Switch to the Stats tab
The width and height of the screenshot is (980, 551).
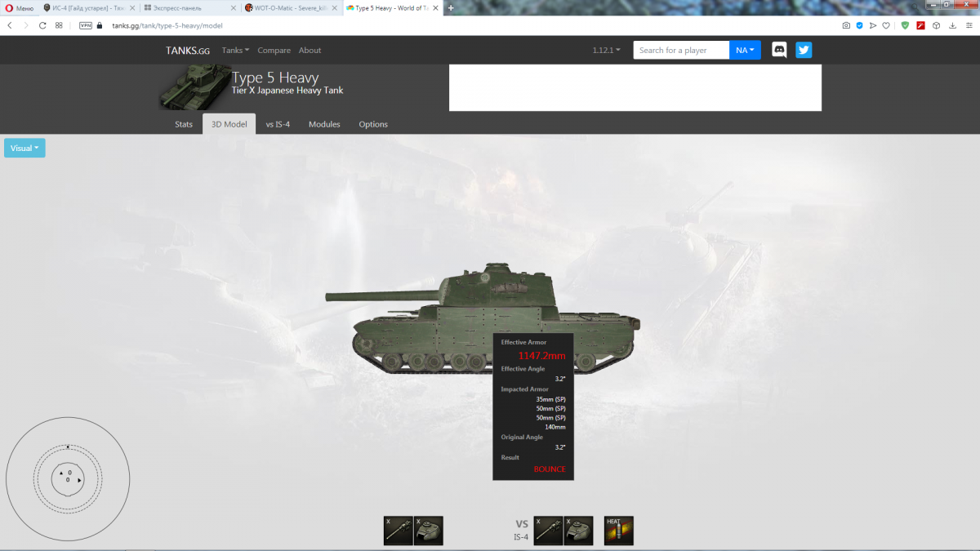coord(184,124)
